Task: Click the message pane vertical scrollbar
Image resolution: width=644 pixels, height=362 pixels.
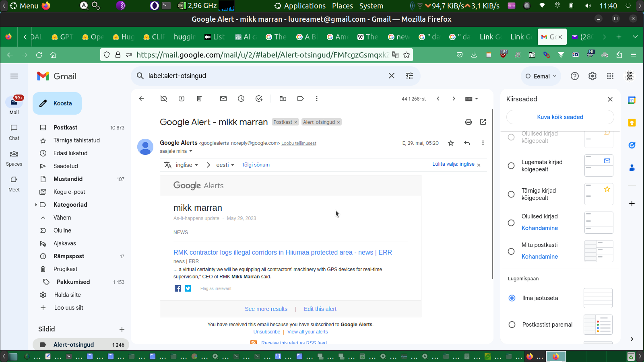Action: 492,194
